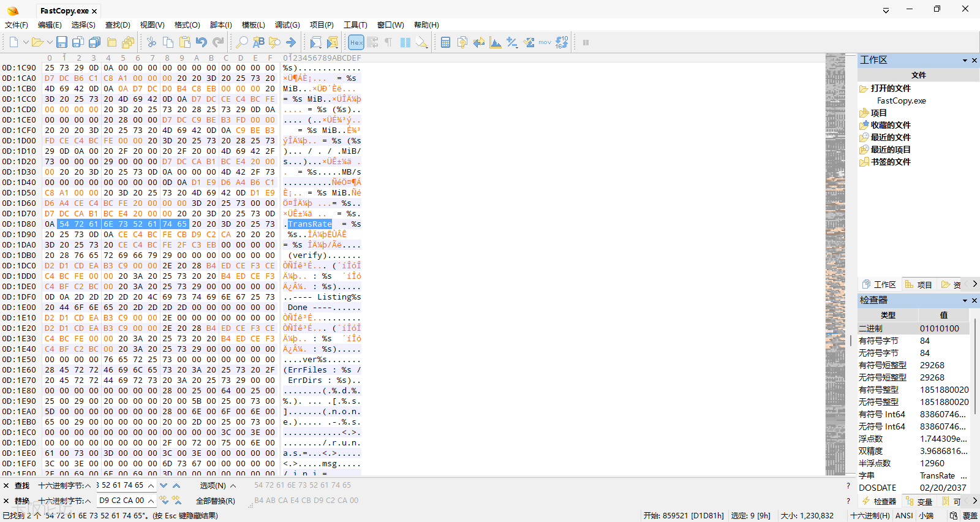Screen dimensions: 980x522
Task: Click the base converter 10/16 icon
Action: point(562,42)
